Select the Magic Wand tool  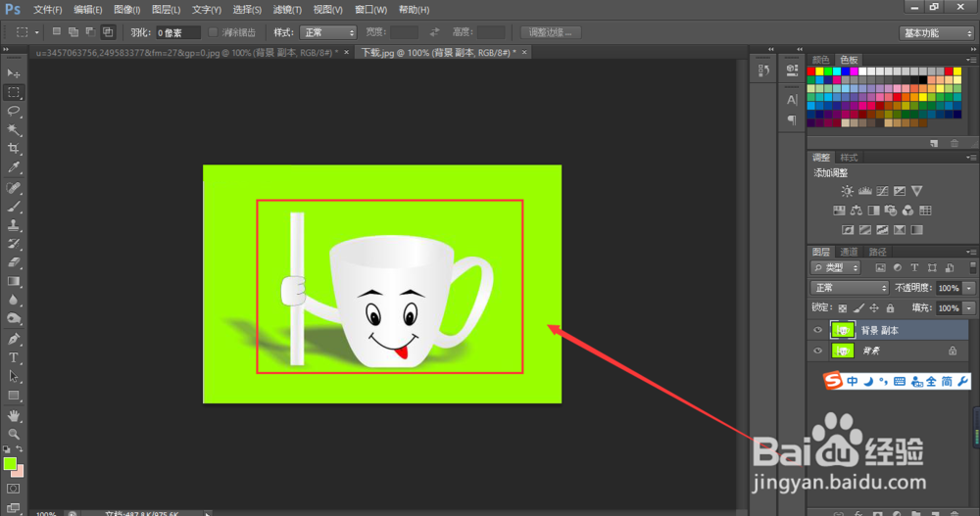tap(13, 130)
